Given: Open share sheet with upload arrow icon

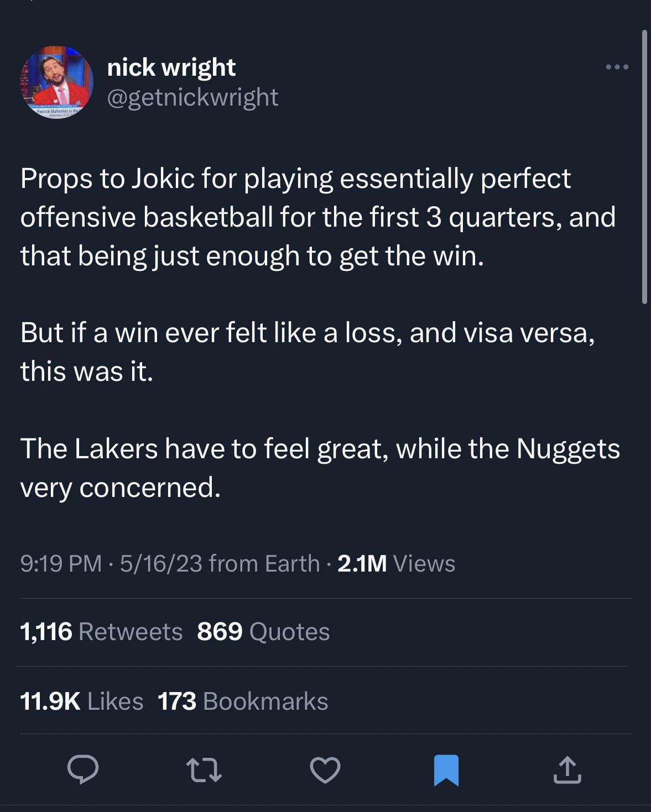Looking at the screenshot, I should coord(567,770).
